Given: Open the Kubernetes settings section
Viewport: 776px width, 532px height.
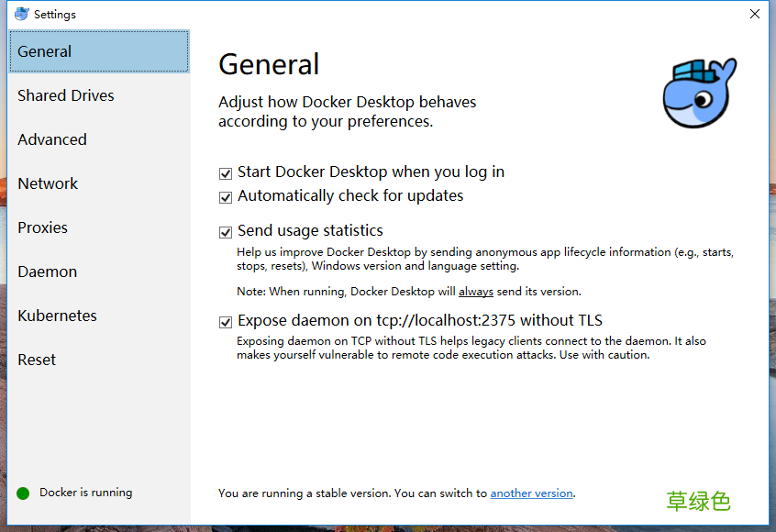Looking at the screenshot, I should [57, 316].
